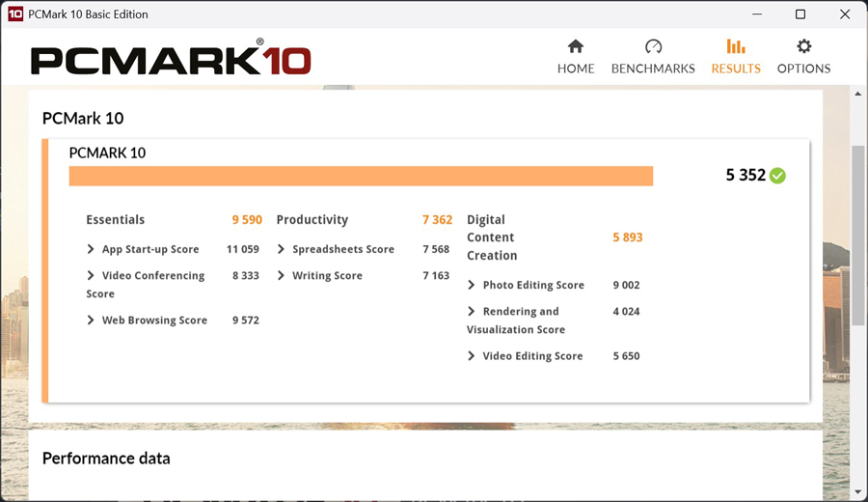
Task: Close the PCMark 10 window
Action: (845, 14)
